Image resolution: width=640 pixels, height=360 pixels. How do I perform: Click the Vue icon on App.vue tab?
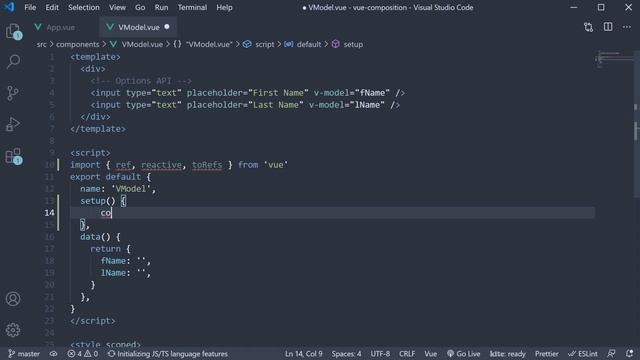38,27
